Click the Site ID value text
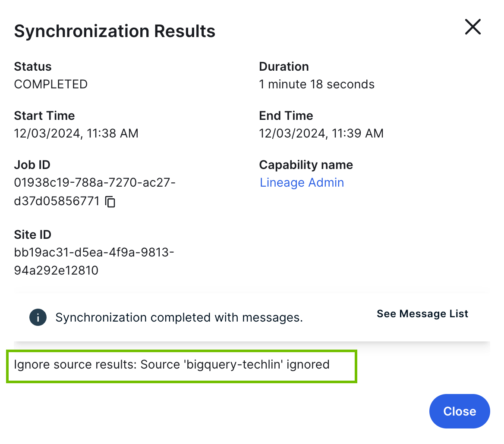504x444 pixels. [94, 253]
